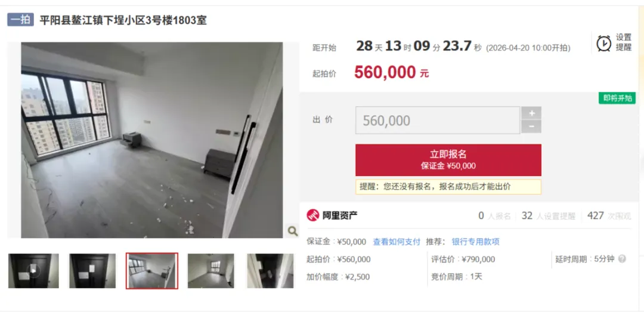Select the highlighted room thumbnail
This screenshot has height=312, width=644.
152,270
